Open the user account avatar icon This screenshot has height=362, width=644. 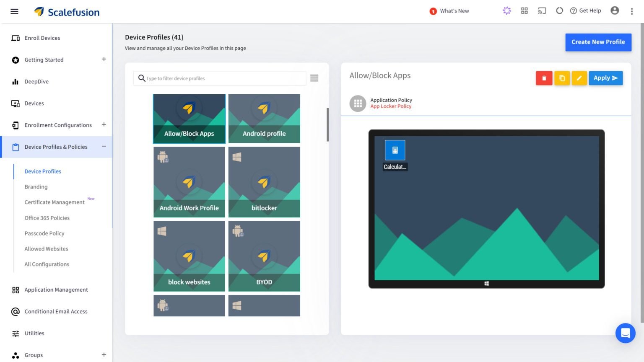(x=615, y=11)
